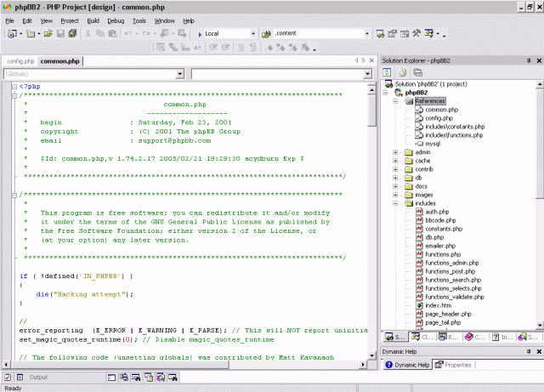Click the Toolbox hammer and wrench icon
Image resolution: width=544 pixels, height=392 pixels.
point(416,33)
